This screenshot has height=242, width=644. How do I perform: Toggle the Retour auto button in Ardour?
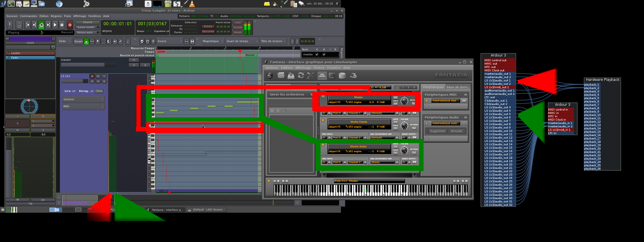click(x=88, y=32)
